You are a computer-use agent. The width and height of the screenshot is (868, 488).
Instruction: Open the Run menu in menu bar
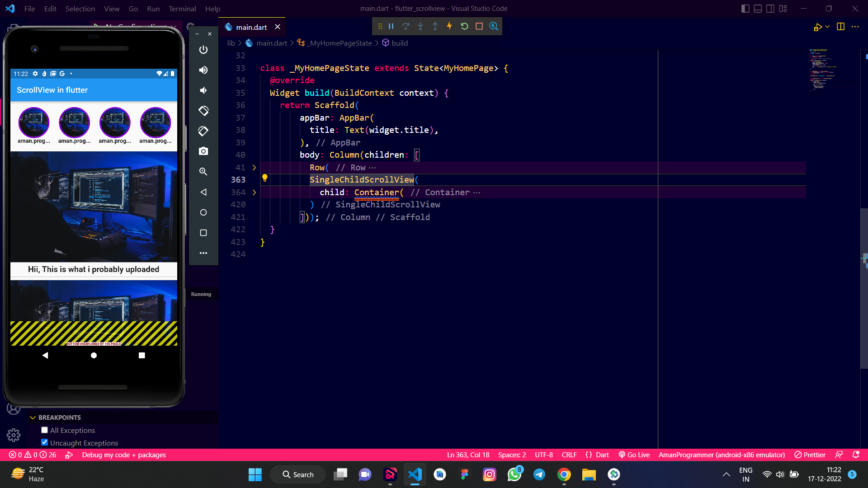pyautogui.click(x=153, y=8)
